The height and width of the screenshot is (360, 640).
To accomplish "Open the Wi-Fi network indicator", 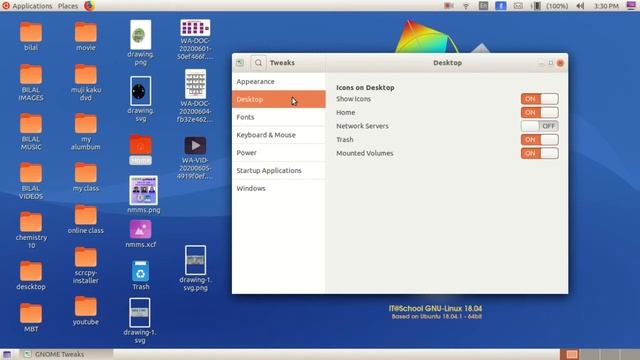I will [466, 6].
